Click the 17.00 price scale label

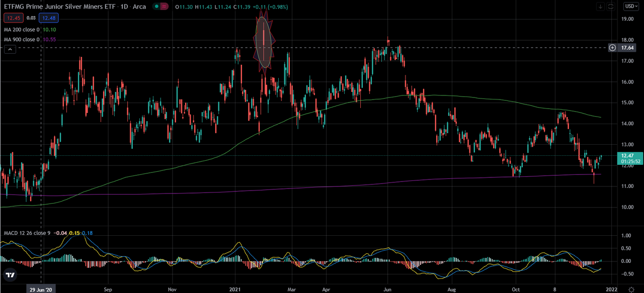point(627,61)
